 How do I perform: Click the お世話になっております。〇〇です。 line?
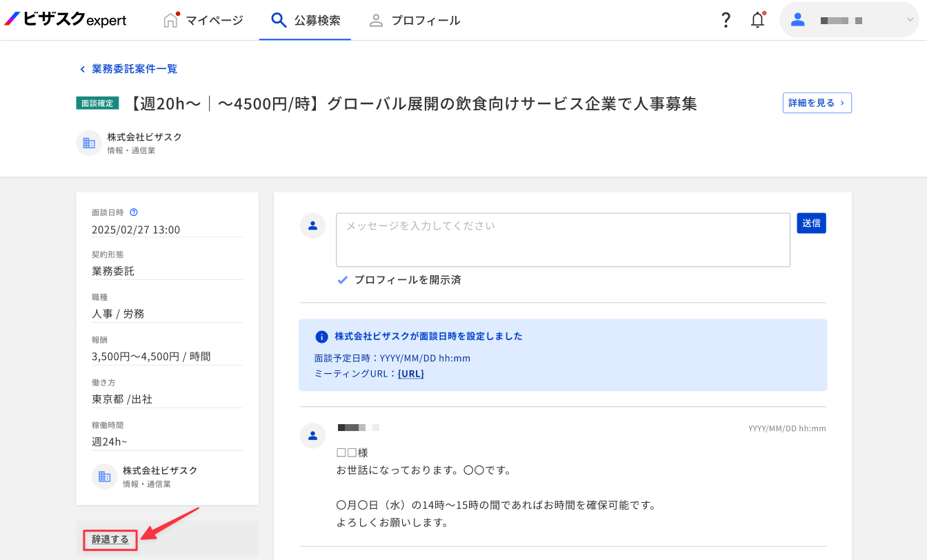click(x=423, y=470)
